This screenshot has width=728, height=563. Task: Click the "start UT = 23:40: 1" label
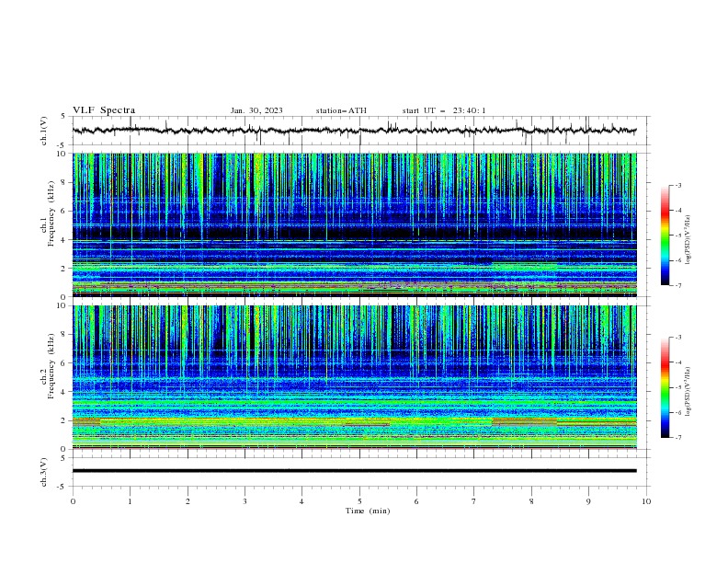click(x=444, y=110)
